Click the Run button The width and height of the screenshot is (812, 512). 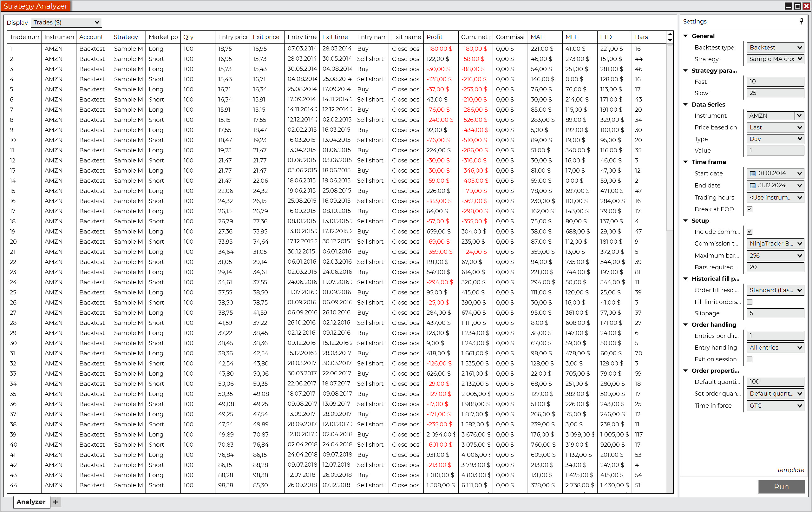781,487
